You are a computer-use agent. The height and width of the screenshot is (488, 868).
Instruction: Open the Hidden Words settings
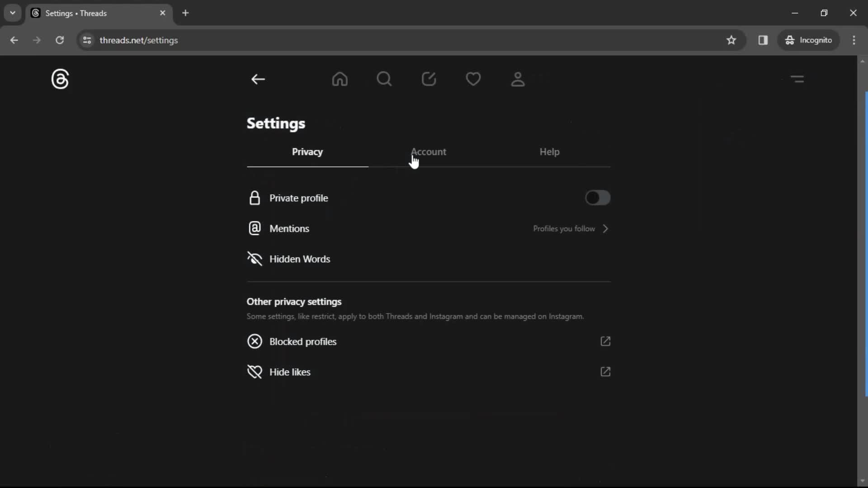[x=300, y=258]
